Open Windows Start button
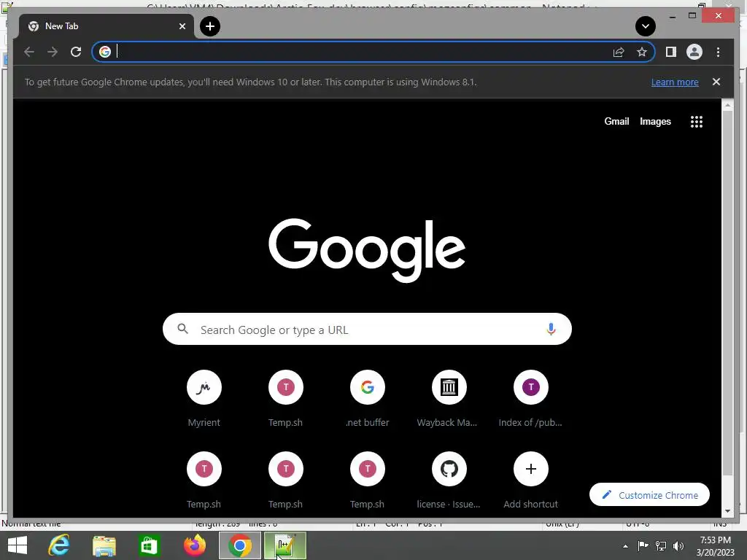This screenshot has width=747, height=560. click(x=18, y=545)
